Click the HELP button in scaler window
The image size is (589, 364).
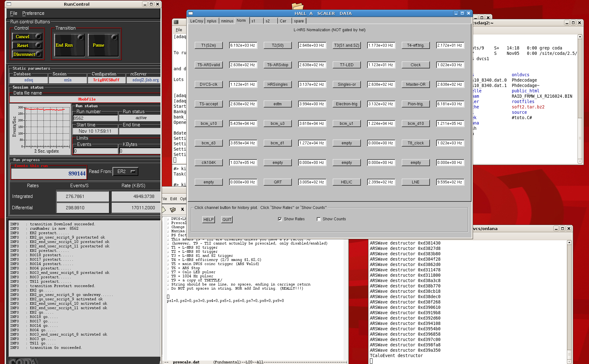pyautogui.click(x=208, y=220)
